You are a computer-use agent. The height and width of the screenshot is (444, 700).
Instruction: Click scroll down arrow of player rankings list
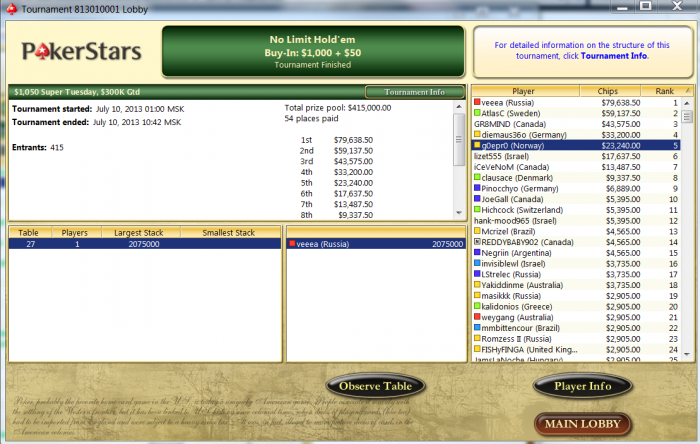(687, 355)
